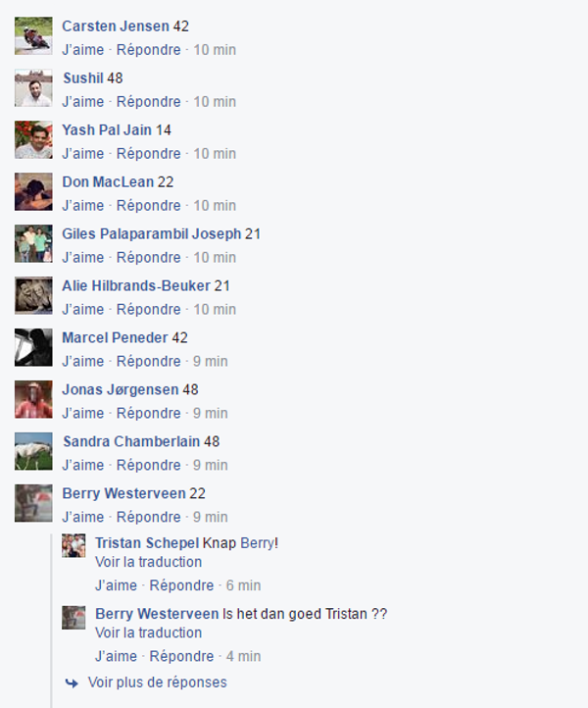Click the reply arrow icon beside Voir plus de réponses
This screenshot has width=588, height=708.
click(x=72, y=683)
